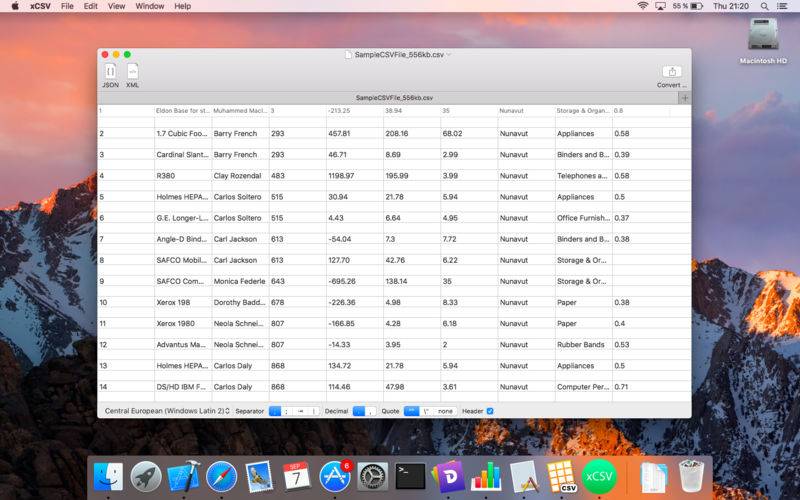
Task: Open Apple menu
Action: coord(15,6)
